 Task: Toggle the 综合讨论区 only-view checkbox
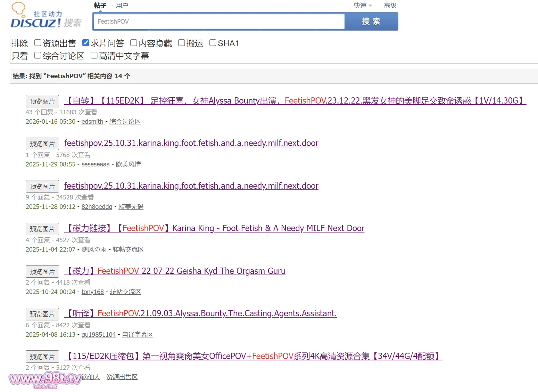pyautogui.click(x=38, y=55)
